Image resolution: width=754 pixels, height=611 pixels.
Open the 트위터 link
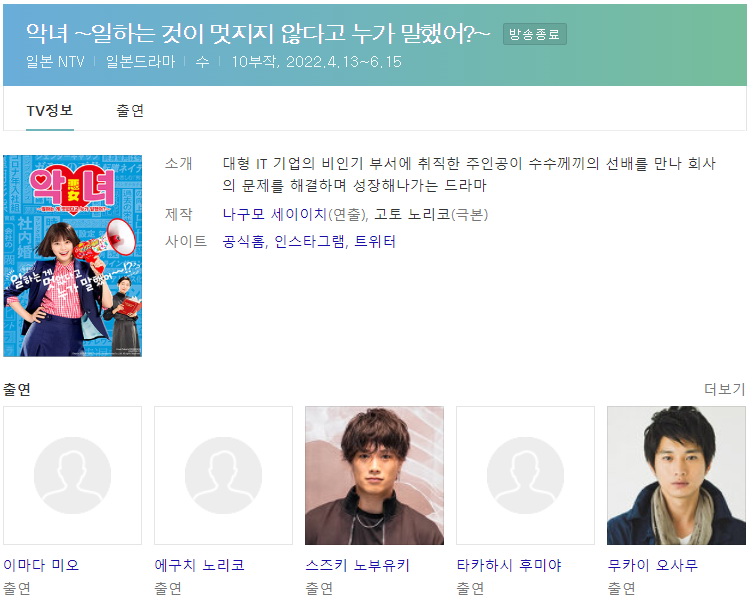[x=375, y=241]
